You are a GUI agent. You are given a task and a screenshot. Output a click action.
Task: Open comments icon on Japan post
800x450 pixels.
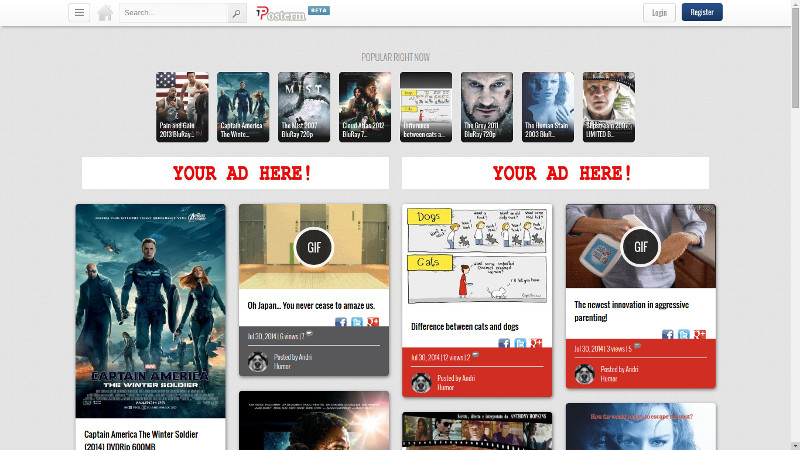click(309, 335)
